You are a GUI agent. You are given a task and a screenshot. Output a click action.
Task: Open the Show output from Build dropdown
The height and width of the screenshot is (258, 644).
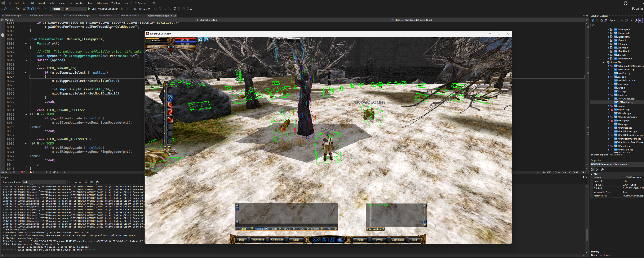coord(44,182)
